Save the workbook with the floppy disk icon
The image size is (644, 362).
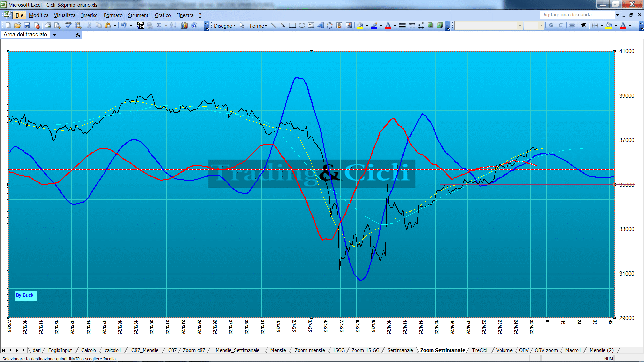[27, 25]
